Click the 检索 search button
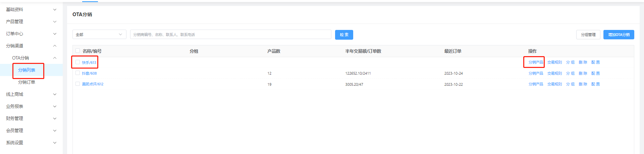This screenshot has width=644, height=154. pos(344,35)
